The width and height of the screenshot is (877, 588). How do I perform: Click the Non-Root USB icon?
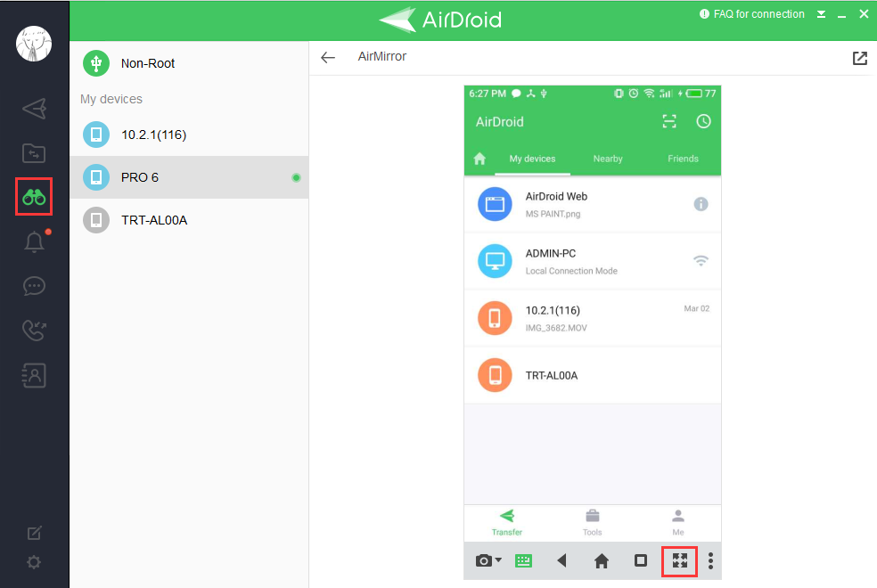[96, 63]
